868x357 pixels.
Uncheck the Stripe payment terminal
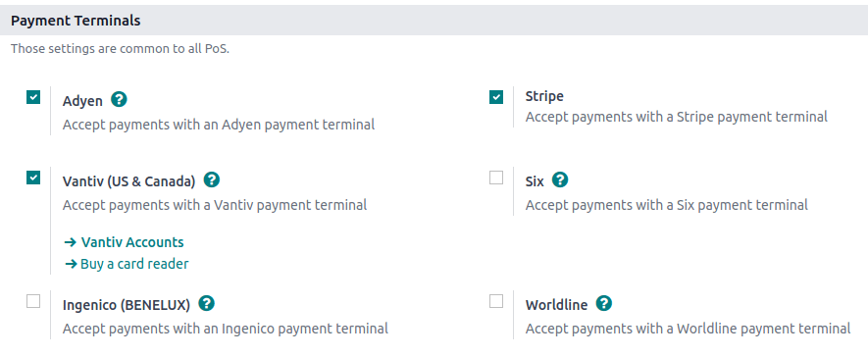pyautogui.click(x=496, y=97)
